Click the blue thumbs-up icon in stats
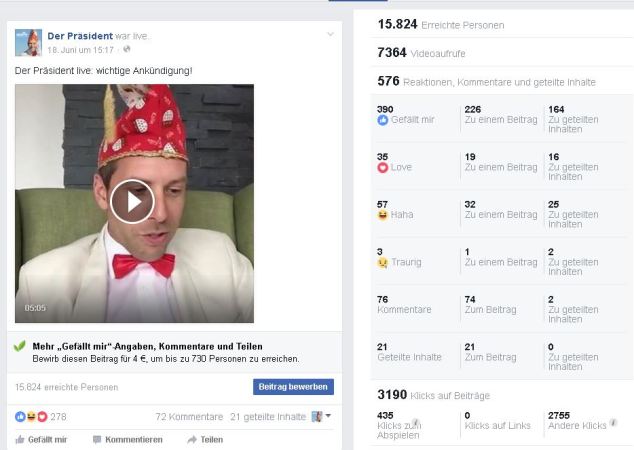This screenshot has height=450, width=634. [383, 120]
